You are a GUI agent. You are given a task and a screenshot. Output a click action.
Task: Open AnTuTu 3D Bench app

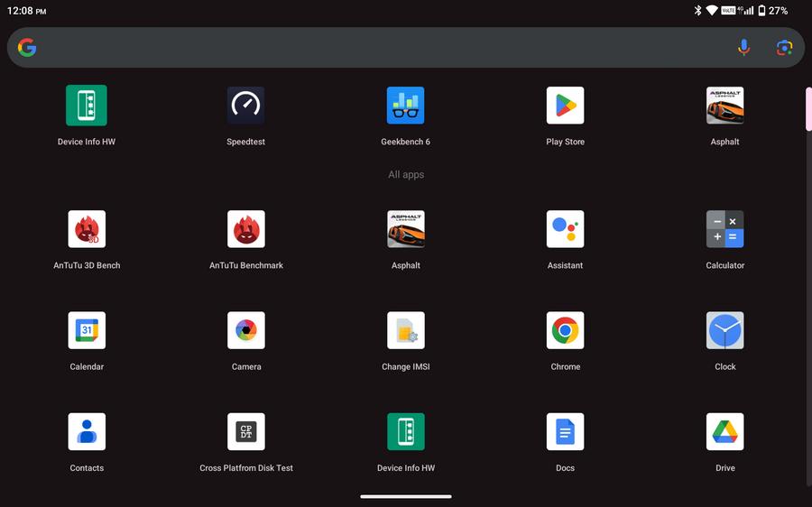[x=87, y=229]
